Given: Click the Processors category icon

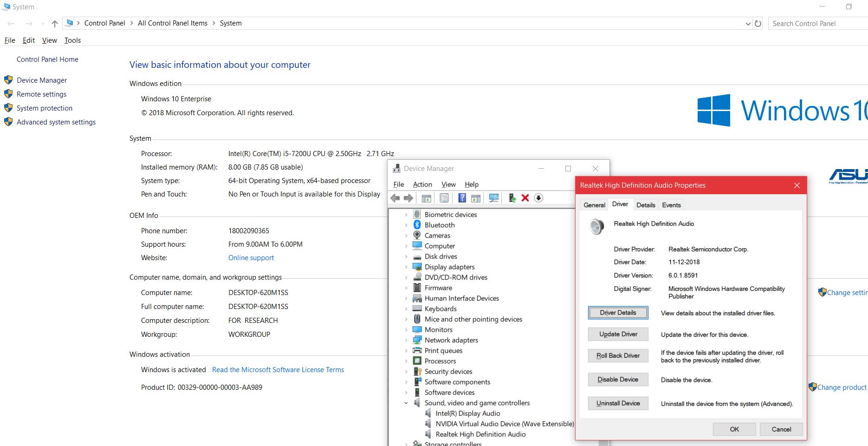Looking at the screenshot, I should coord(417,361).
